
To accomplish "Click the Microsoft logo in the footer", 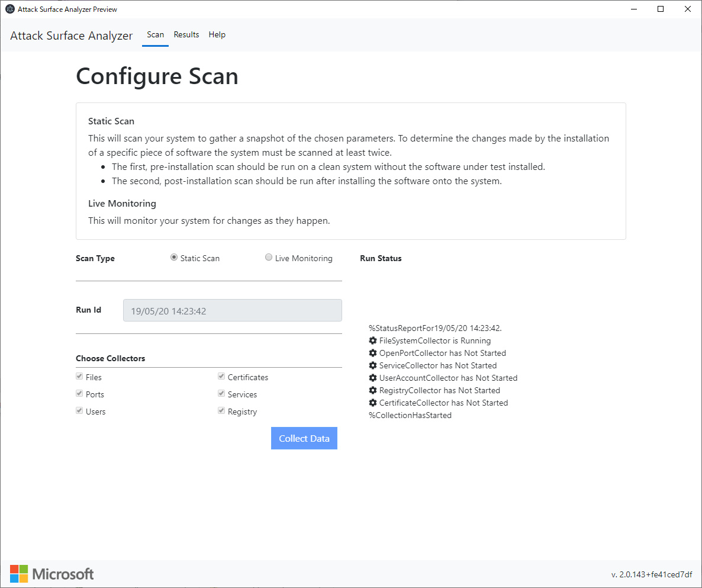I will point(51,573).
